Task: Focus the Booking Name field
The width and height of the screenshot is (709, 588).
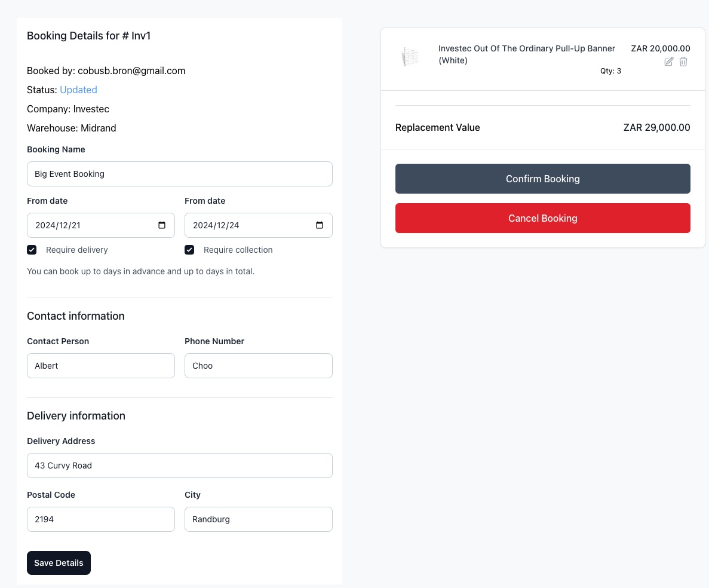Action: point(179,174)
